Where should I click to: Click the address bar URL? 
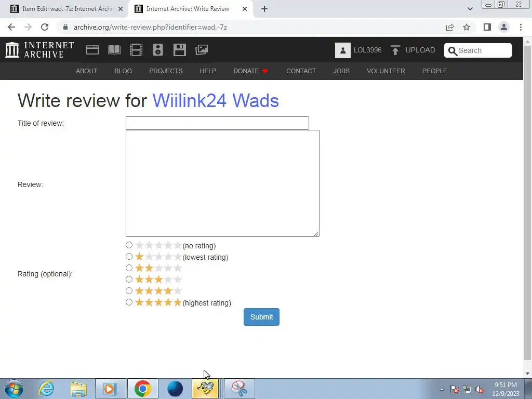coord(150,27)
